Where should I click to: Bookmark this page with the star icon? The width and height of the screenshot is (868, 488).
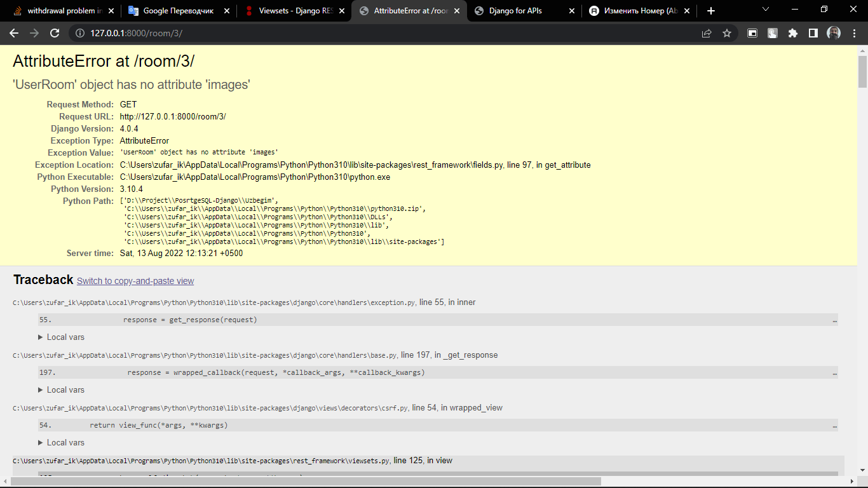click(727, 33)
